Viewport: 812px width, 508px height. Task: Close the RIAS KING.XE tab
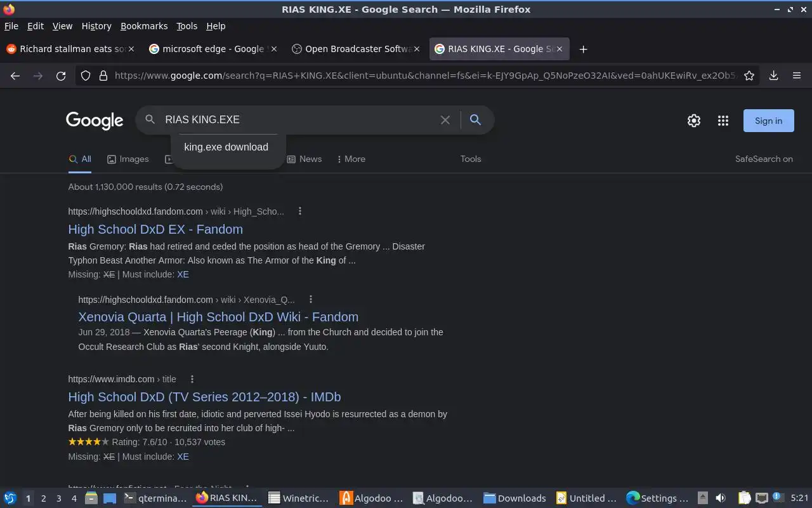tap(559, 49)
